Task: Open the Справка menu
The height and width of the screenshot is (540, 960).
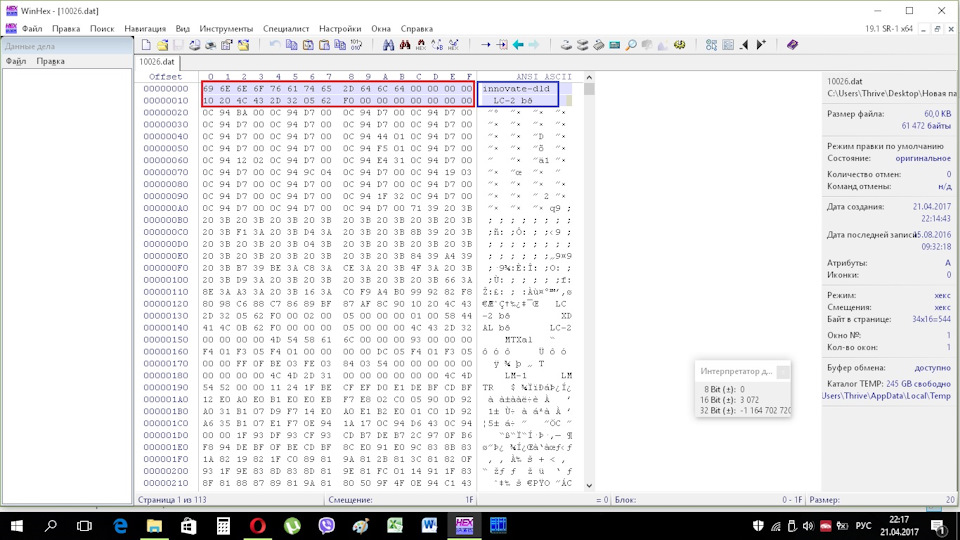Action: (x=416, y=29)
